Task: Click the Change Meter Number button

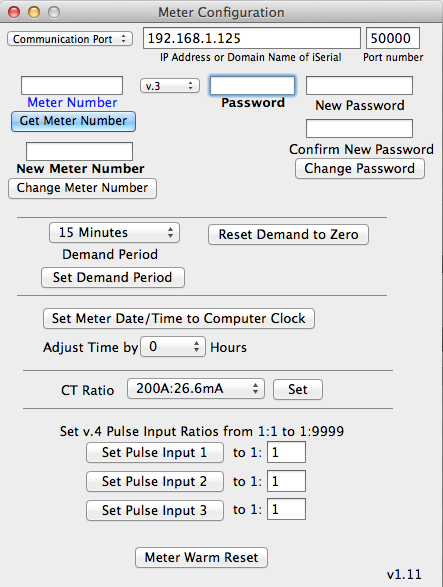Action: 82,188
